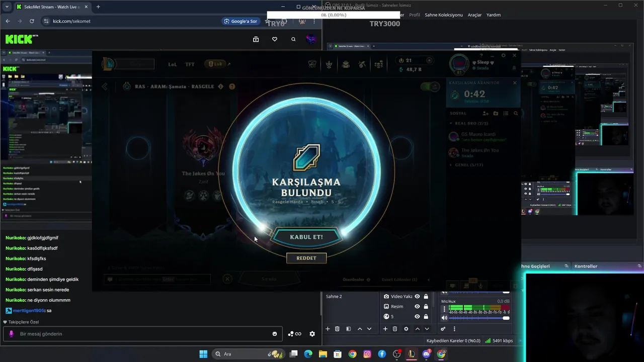The image size is (644, 362).
Task: Accept the match with KABUL ET!
Action: (306, 237)
